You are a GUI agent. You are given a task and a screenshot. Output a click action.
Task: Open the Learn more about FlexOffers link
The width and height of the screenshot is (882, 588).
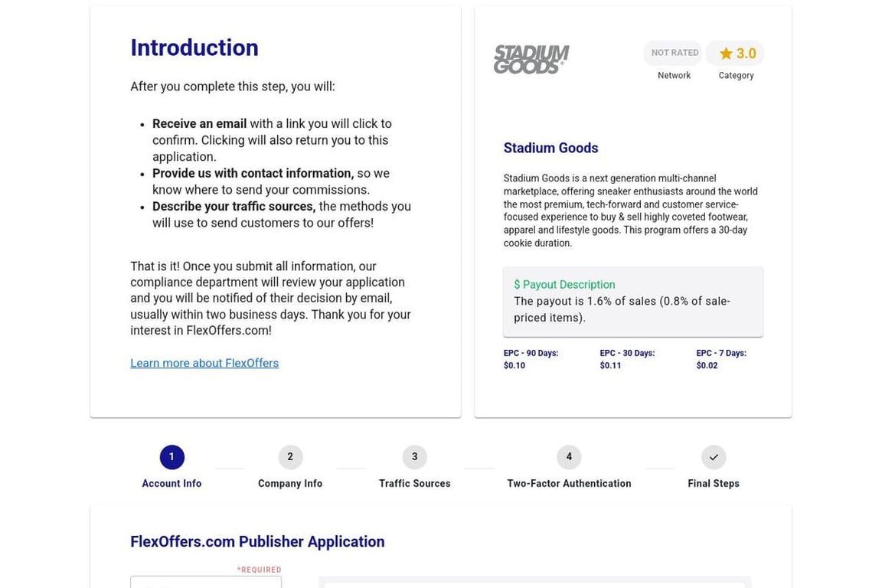[204, 363]
